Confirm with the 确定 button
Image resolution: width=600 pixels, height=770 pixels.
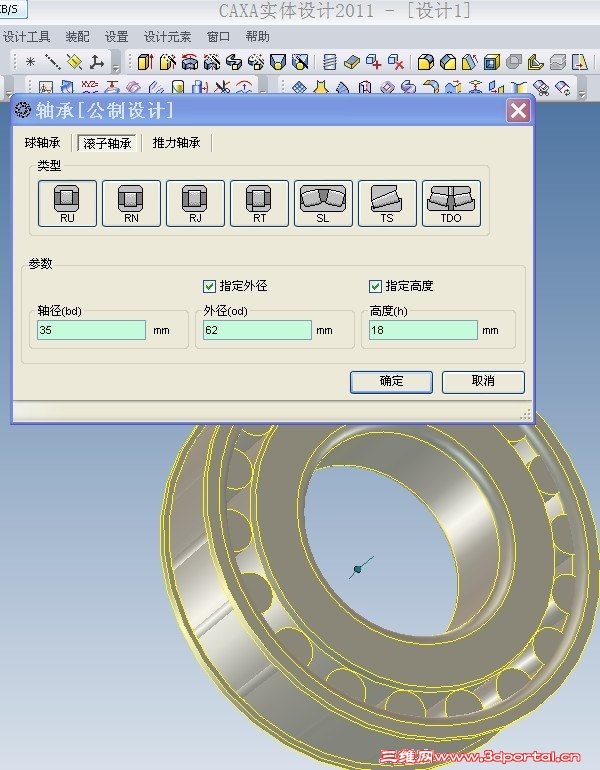coord(391,382)
